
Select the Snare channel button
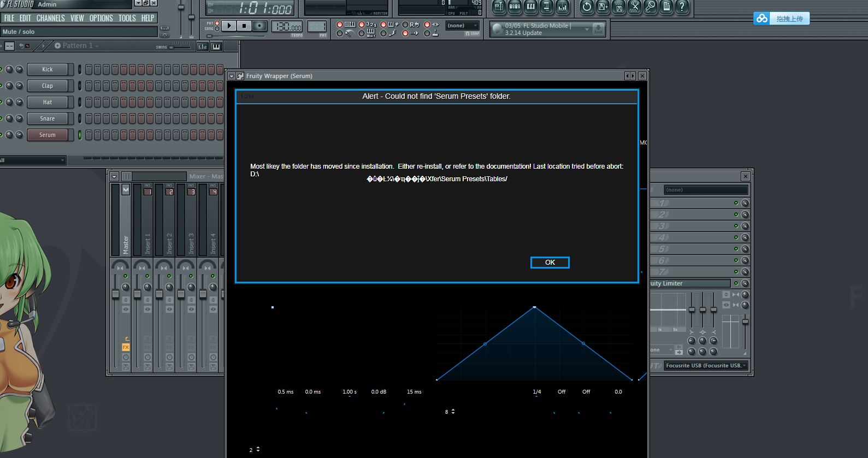tap(48, 118)
